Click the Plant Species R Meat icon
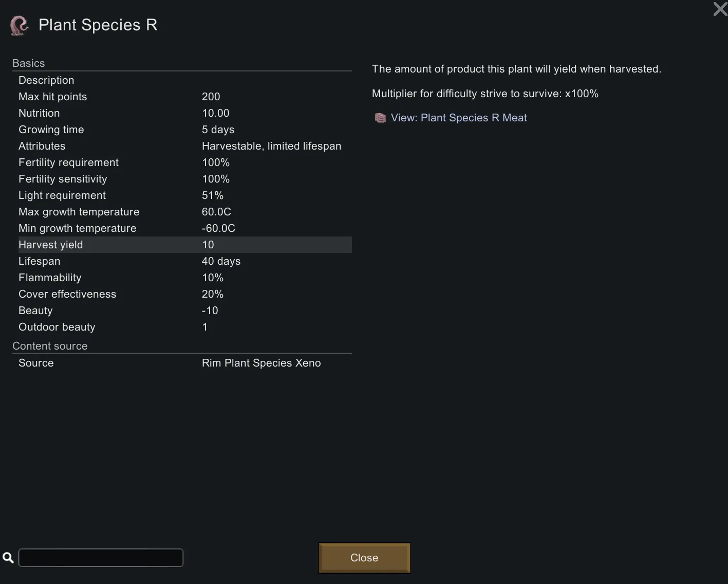728x584 pixels. click(380, 118)
